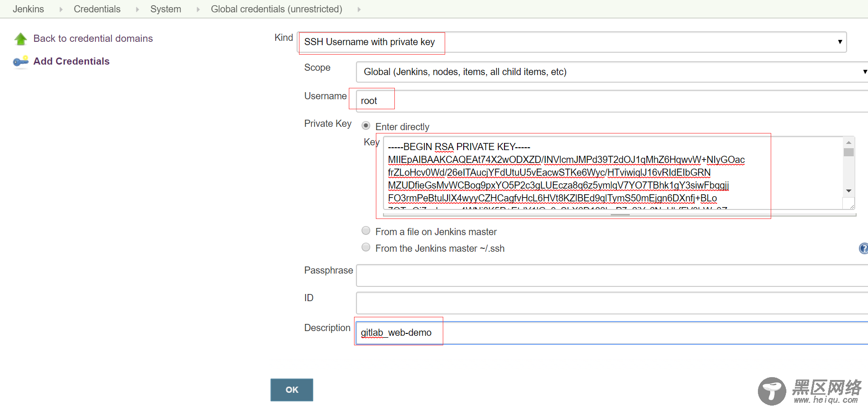Click the Add Credentials key icon
The image size is (868, 408).
pyautogui.click(x=21, y=62)
